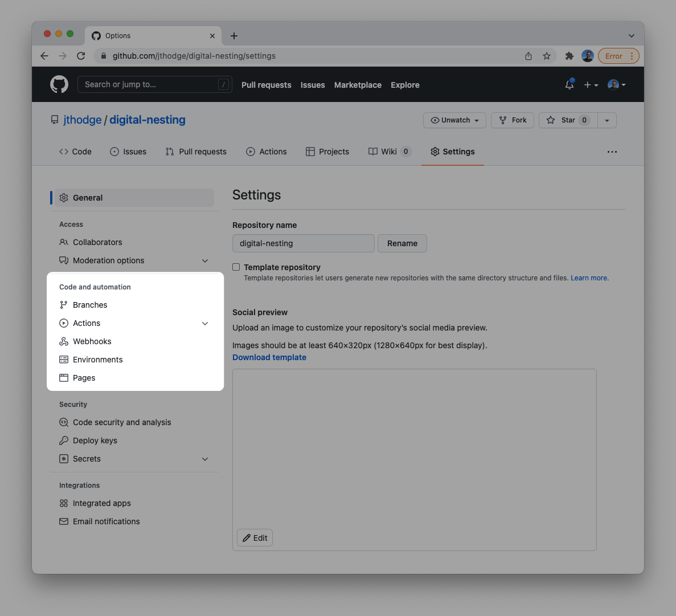Viewport: 676px width, 616px height.
Task: Open Deploy keys settings
Action: (x=134, y=440)
